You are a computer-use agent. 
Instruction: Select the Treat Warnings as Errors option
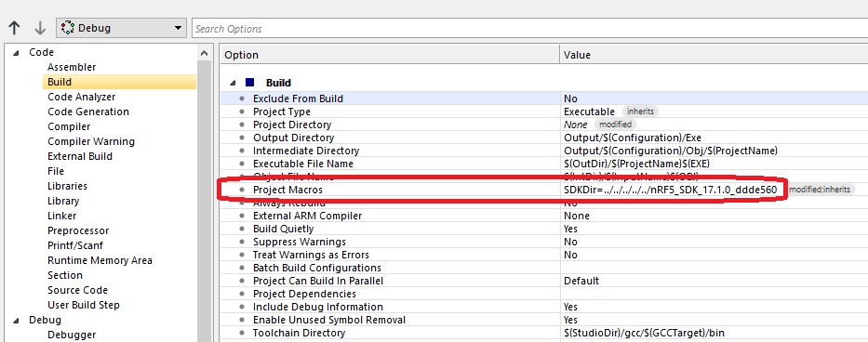[311, 255]
